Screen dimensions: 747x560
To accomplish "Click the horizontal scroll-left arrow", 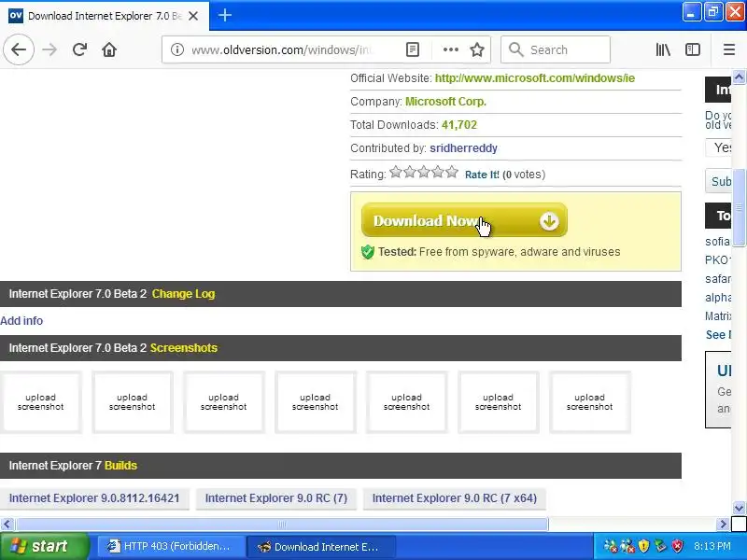I will click(x=7, y=525).
